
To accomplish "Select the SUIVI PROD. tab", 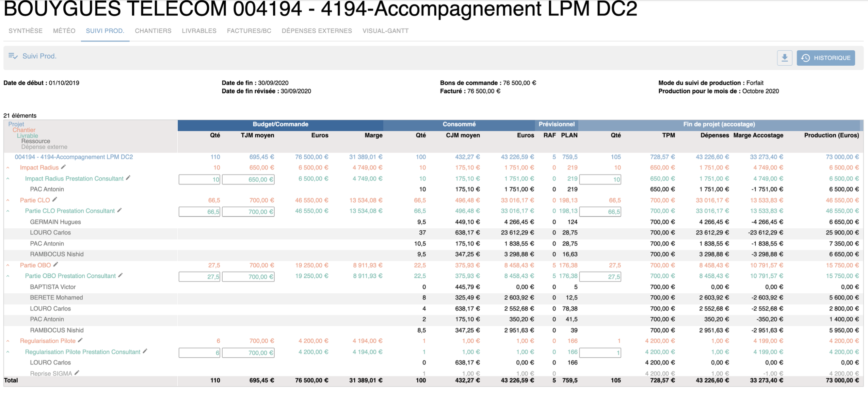I will tap(105, 31).
